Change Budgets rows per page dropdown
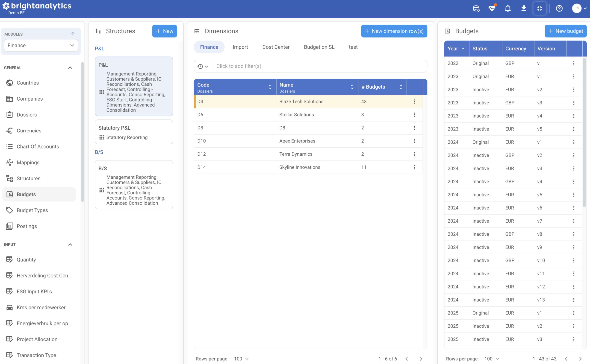Image resolution: width=590 pixels, height=364 pixels. (x=491, y=359)
